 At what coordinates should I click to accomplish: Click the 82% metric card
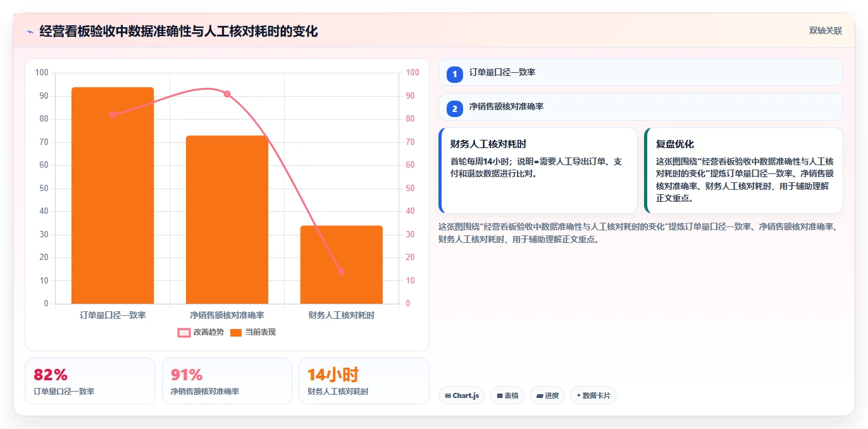tap(90, 381)
